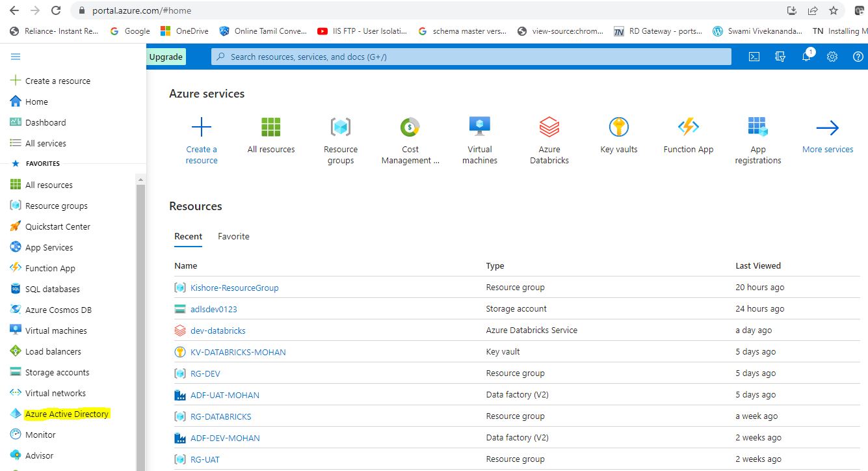Collapse the portal hamburger menu

click(x=16, y=57)
